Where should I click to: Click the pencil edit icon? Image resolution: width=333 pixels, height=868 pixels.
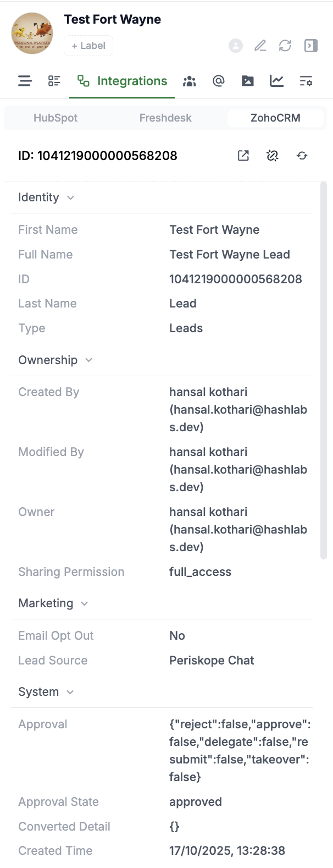[x=260, y=46]
